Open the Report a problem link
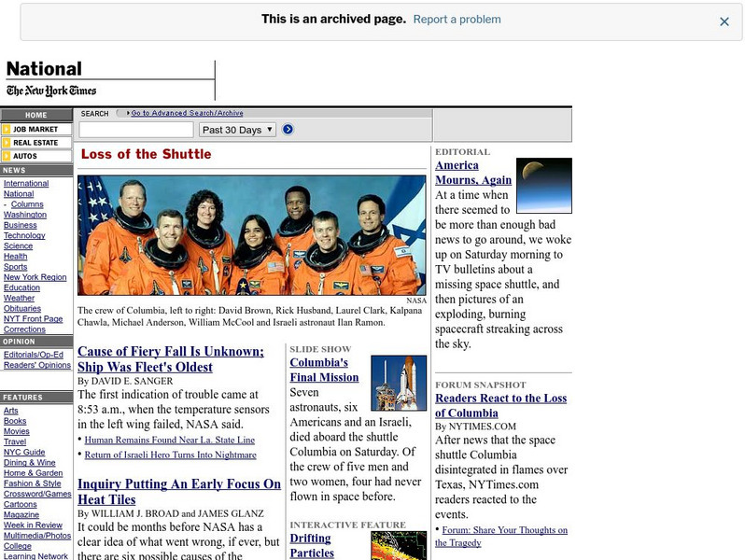 tap(457, 20)
